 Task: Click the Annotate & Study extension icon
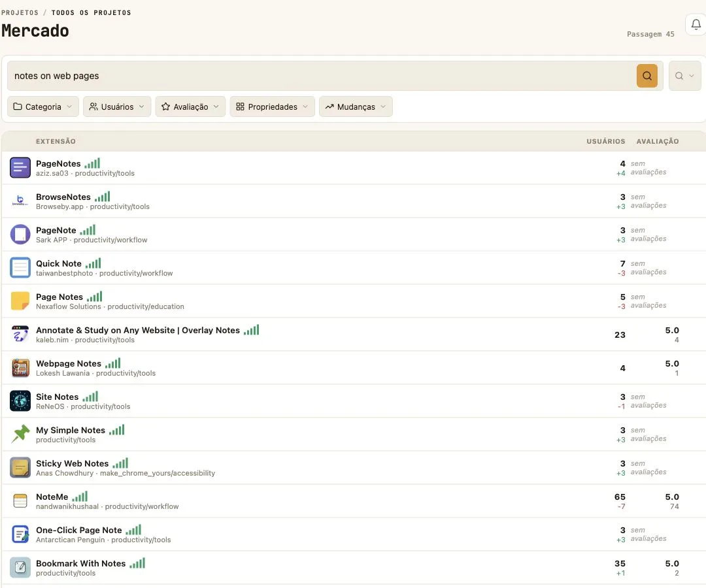(x=20, y=335)
